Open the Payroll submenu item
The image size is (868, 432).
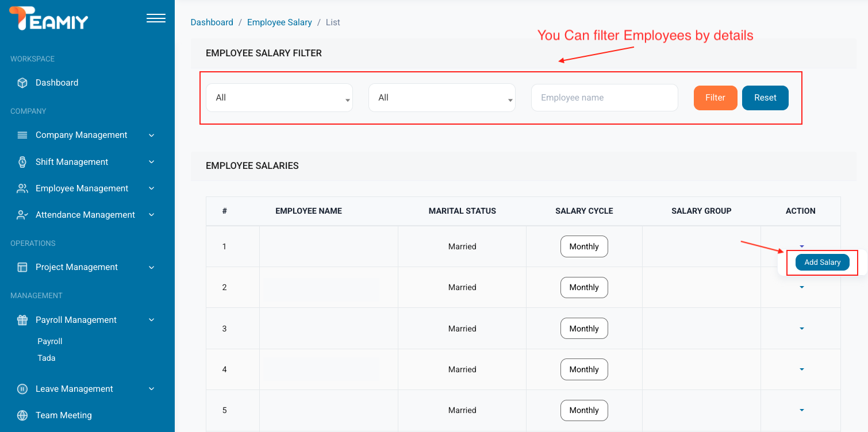(x=50, y=341)
